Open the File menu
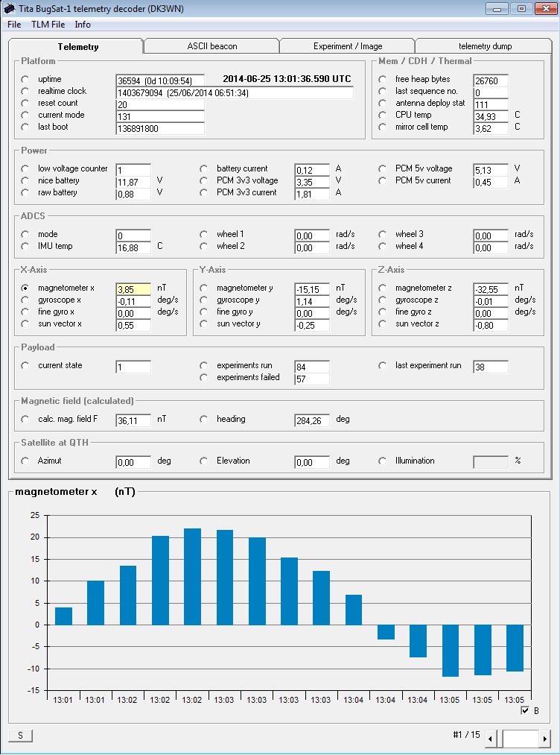Image resolution: width=560 pixels, height=755 pixels. coord(14,25)
